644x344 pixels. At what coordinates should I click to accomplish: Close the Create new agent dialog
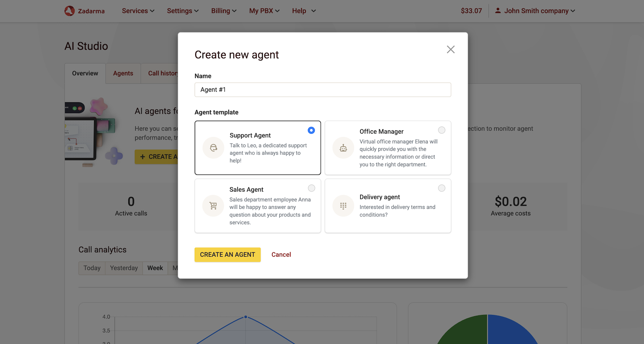click(x=450, y=49)
